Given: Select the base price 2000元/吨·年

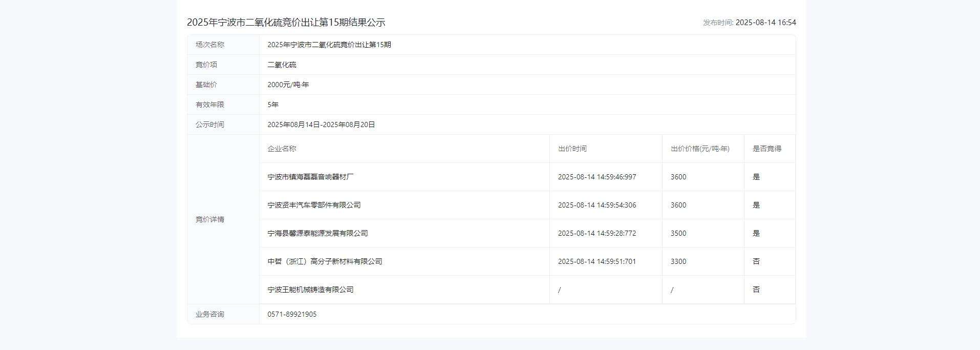Looking at the screenshot, I should 288,85.
